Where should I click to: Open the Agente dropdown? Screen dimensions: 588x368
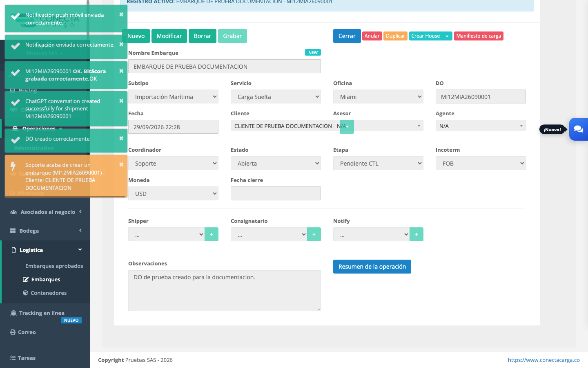coord(481,126)
